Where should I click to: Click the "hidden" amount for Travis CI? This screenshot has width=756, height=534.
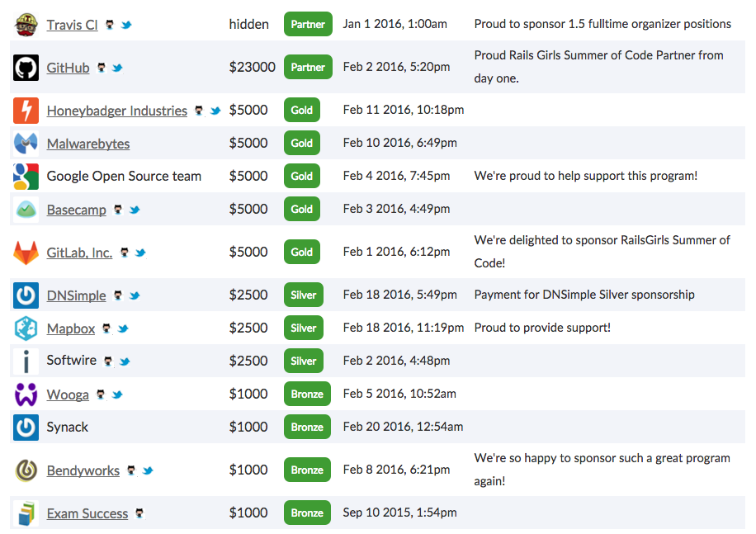point(248,24)
